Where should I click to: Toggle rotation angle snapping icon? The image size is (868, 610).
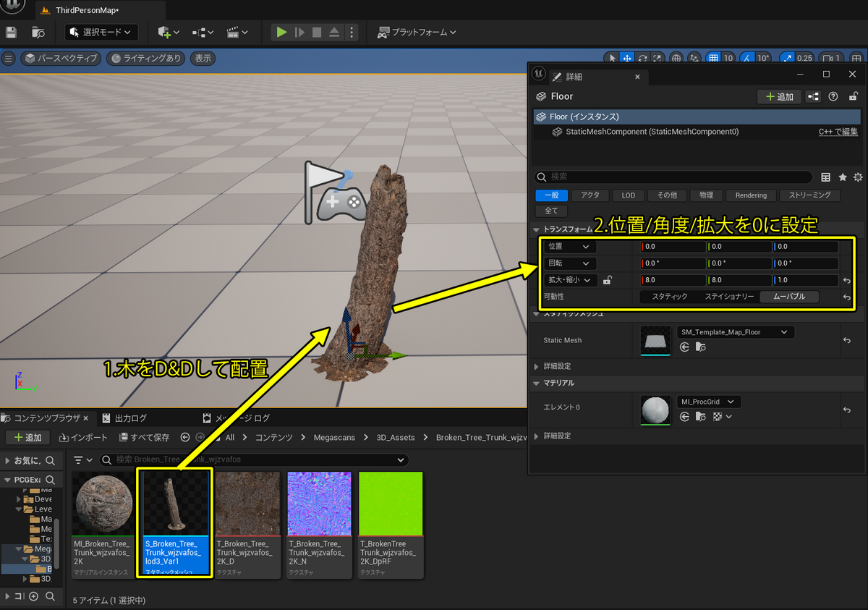pyautogui.click(x=748, y=59)
